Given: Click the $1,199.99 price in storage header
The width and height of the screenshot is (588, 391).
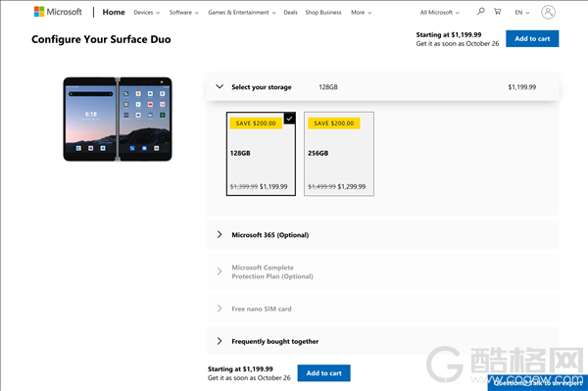Looking at the screenshot, I should coord(521,87).
